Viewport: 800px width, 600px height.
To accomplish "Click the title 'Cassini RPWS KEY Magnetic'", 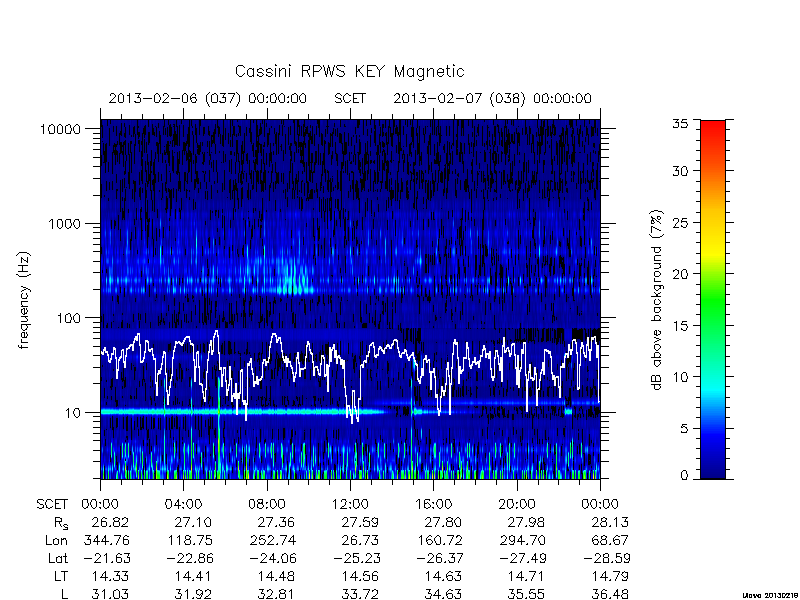I will (349, 71).
